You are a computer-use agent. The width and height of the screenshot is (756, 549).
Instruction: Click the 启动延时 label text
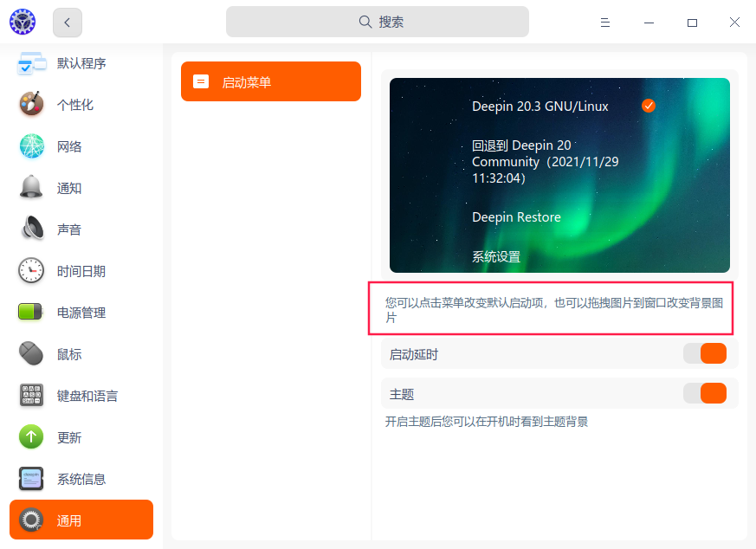click(414, 354)
